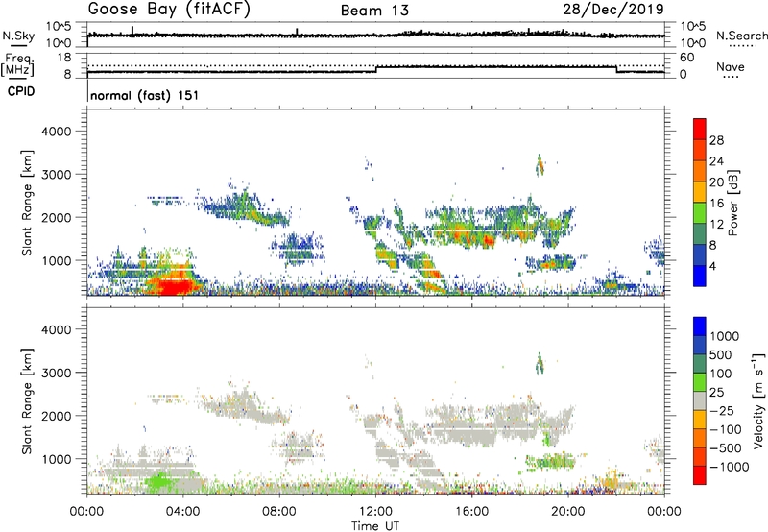
Task: Click the '4000' tick on the power panel
Action: point(57,132)
